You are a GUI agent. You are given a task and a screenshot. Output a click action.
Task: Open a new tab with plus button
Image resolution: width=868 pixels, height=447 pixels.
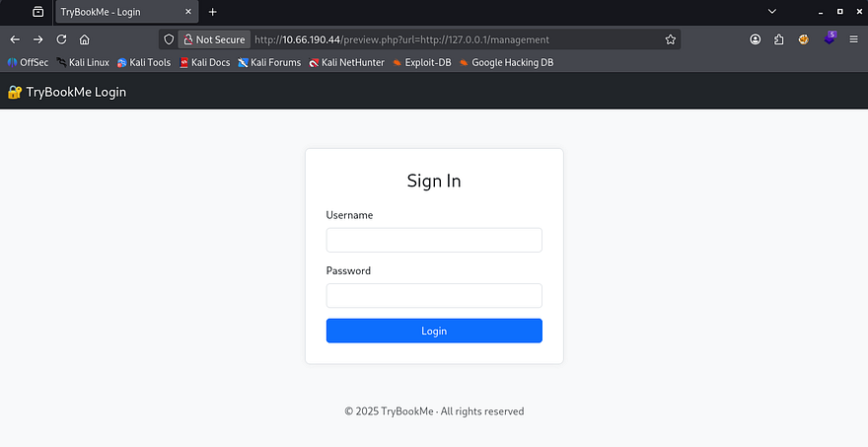(x=212, y=12)
